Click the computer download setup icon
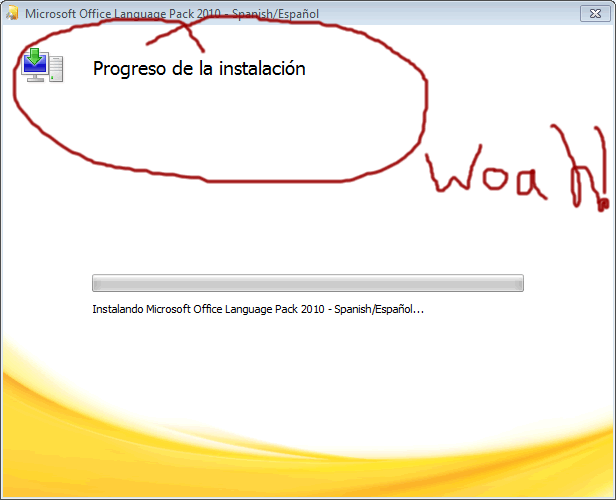Image resolution: width=616 pixels, height=500 pixels. (x=42, y=66)
